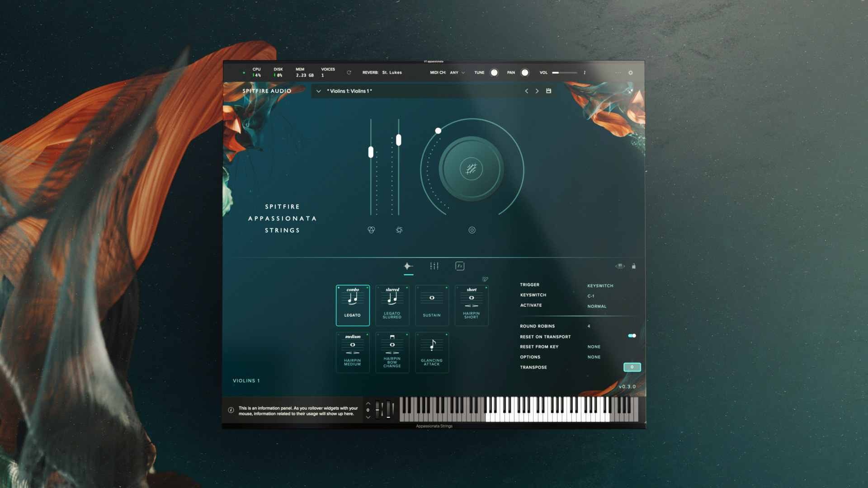The image size is (868, 488).
Task: Click the right dynamics vertical slider handle
Action: click(x=399, y=140)
